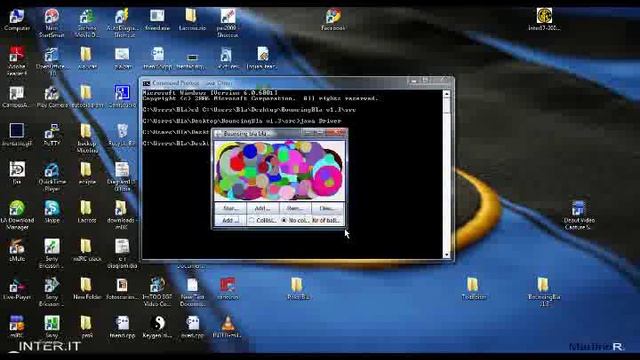This screenshot has width=640, height=360.
Task: Open the PoloBla folder icon
Action: tap(298, 288)
